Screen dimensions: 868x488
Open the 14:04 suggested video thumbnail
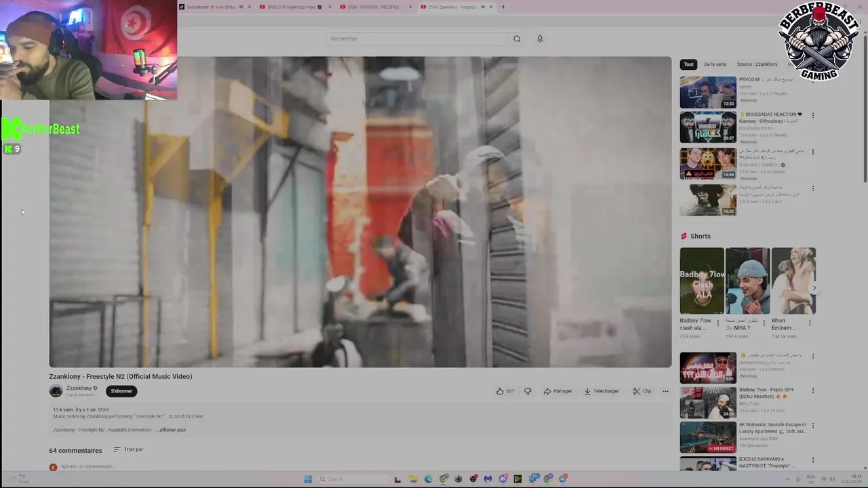click(x=708, y=163)
